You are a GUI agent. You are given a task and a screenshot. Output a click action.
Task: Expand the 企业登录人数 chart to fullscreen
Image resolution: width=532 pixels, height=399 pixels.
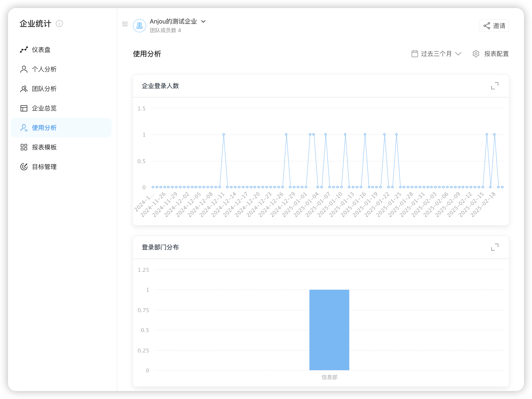pyautogui.click(x=495, y=86)
